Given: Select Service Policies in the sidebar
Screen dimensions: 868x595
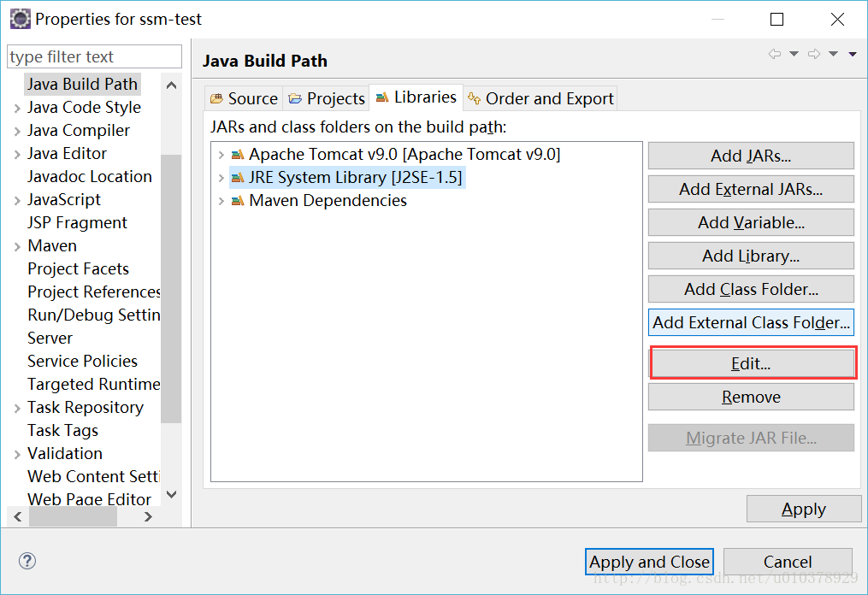Looking at the screenshot, I should [82, 362].
